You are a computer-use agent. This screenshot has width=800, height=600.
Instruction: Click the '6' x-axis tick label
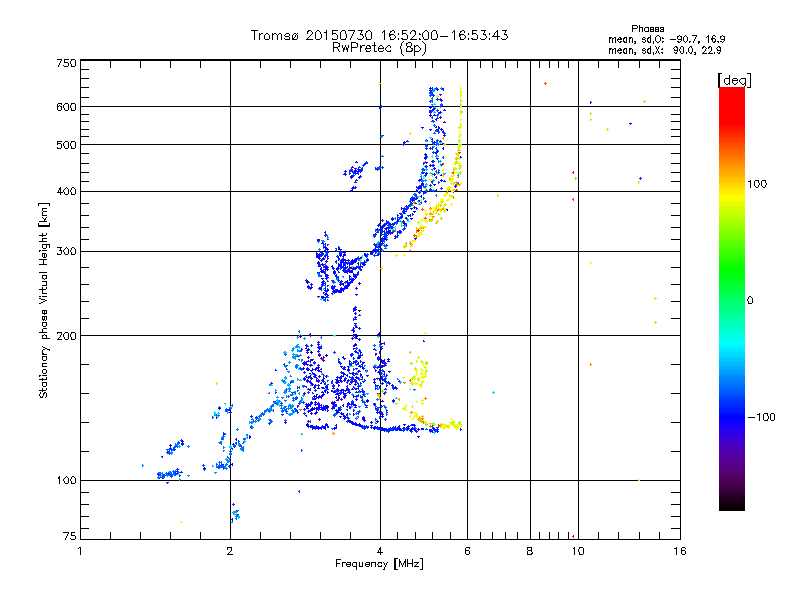tap(467, 551)
